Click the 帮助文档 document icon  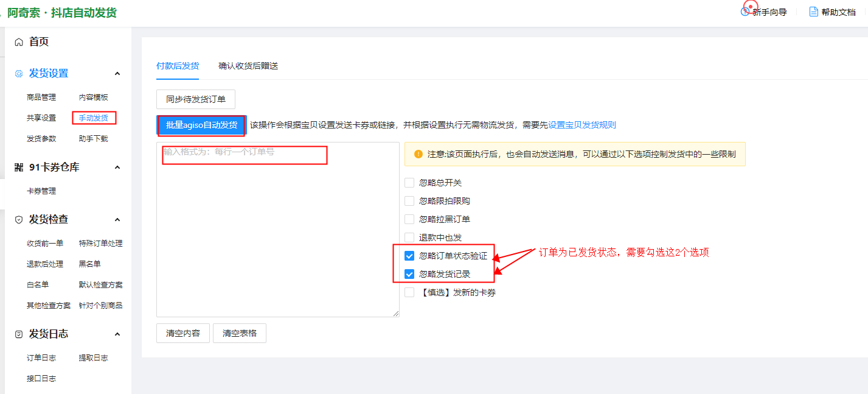click(x=814, y=12)
